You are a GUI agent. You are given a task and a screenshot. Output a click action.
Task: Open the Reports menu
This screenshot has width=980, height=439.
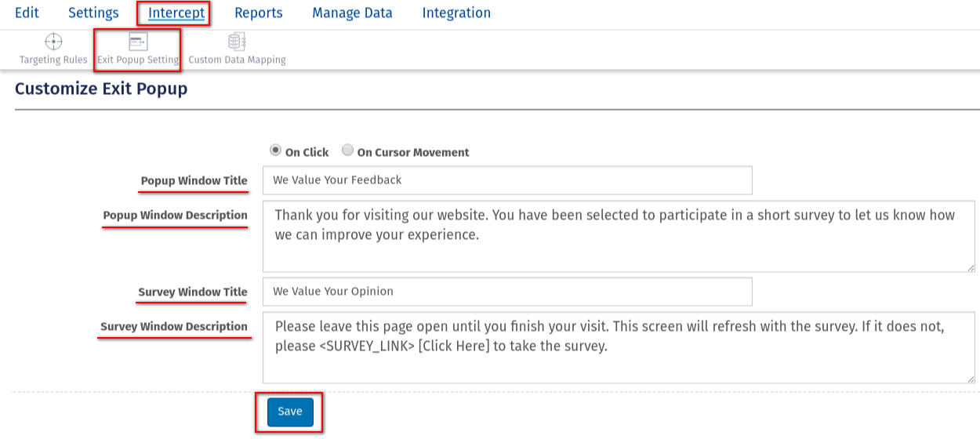259,13
